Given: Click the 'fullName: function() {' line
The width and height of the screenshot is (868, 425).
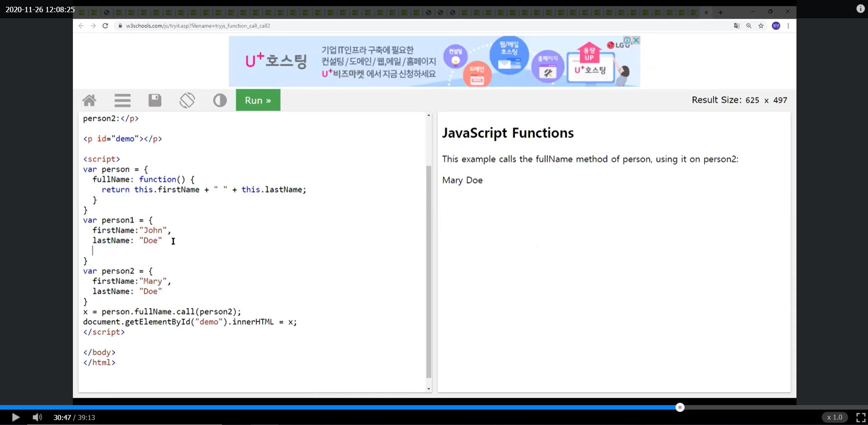Looking at the screenshot, I should pos(143,180).
